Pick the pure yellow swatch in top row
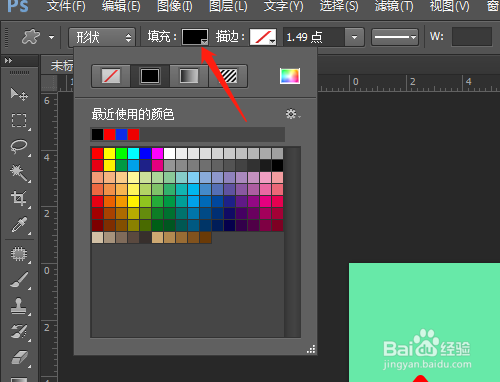The height and width of the screenshot is (382, 500). coord(109,153)
